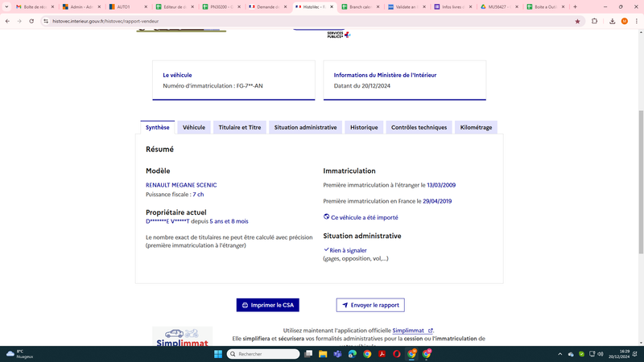This screenshot has width=644, height=362.
Task: Open the Contrôles techniques tab
Action: click(x=419, y=127)
